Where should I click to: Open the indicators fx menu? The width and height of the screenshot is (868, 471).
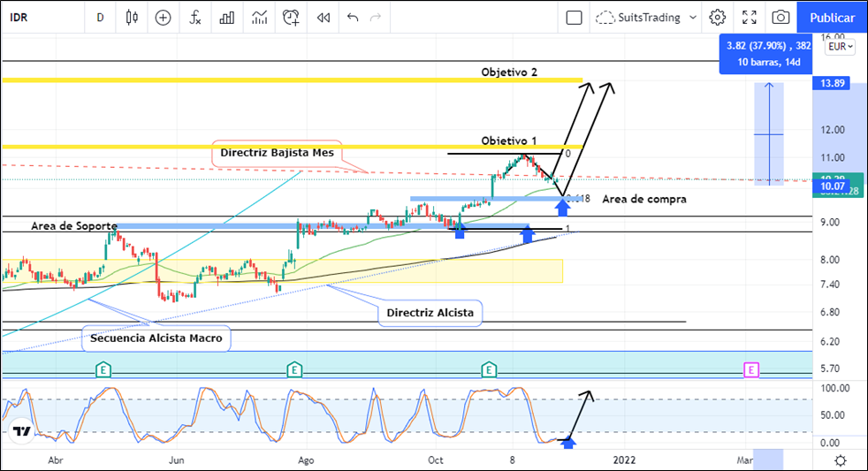(x=195, y=17)
